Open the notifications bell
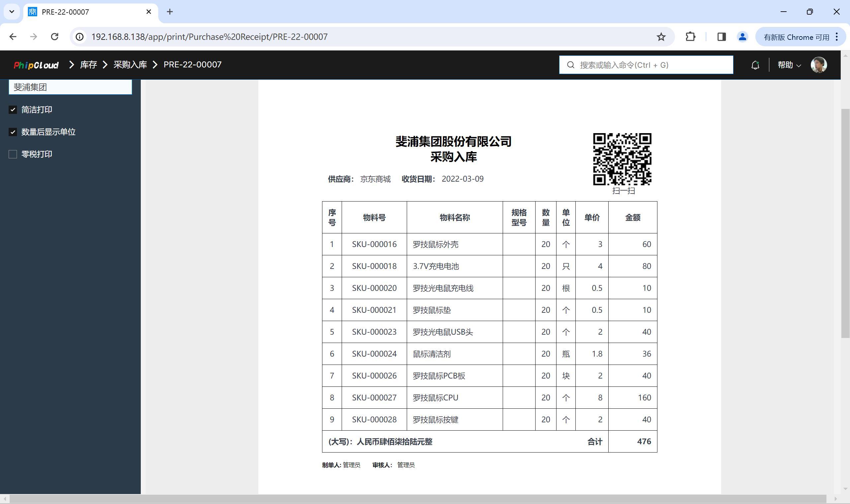Screen dimensions: 850x504 click(x=755, y=65)
